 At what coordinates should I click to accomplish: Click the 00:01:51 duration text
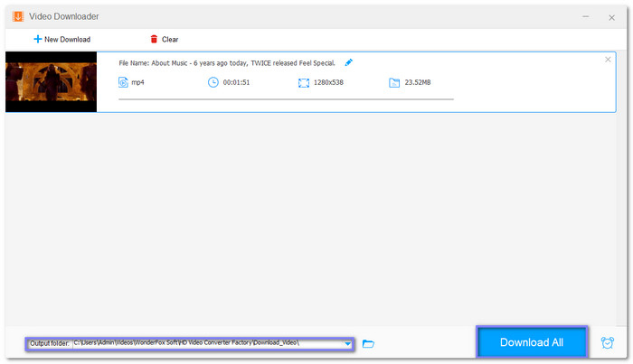237,82
